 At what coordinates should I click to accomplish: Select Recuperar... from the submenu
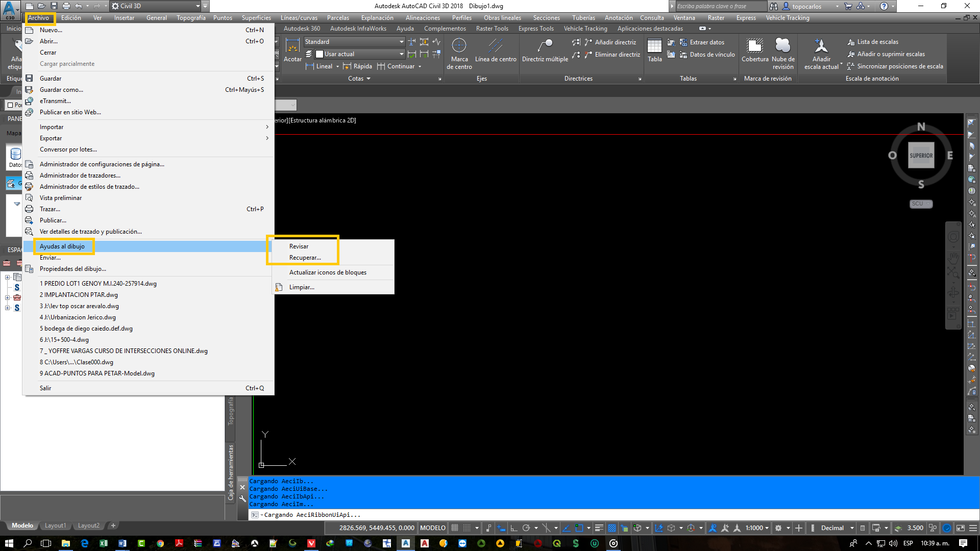click(x=305, y=258)
